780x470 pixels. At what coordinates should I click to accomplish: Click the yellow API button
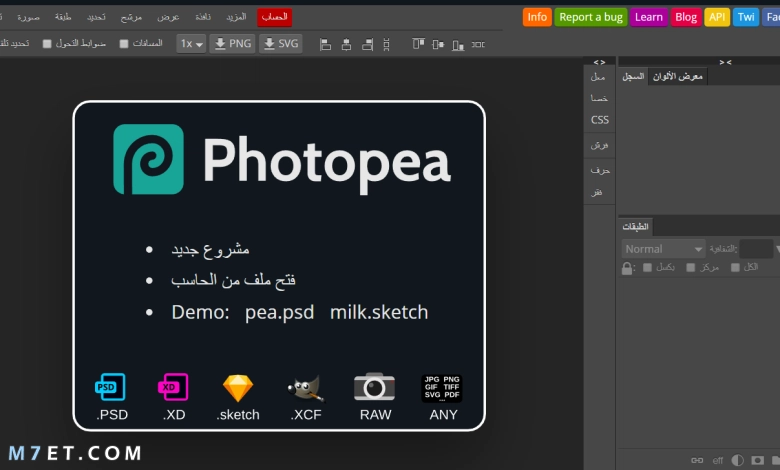[x=717, y=17]
